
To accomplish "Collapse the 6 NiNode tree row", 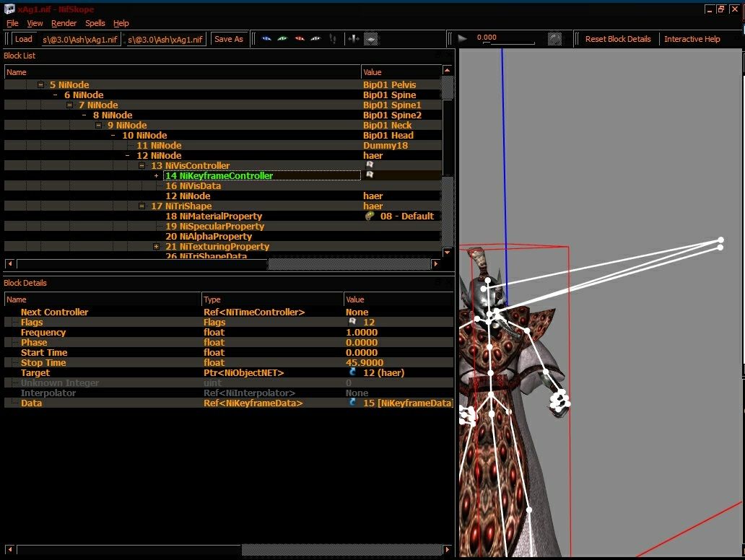I will (x=56, y=95).
